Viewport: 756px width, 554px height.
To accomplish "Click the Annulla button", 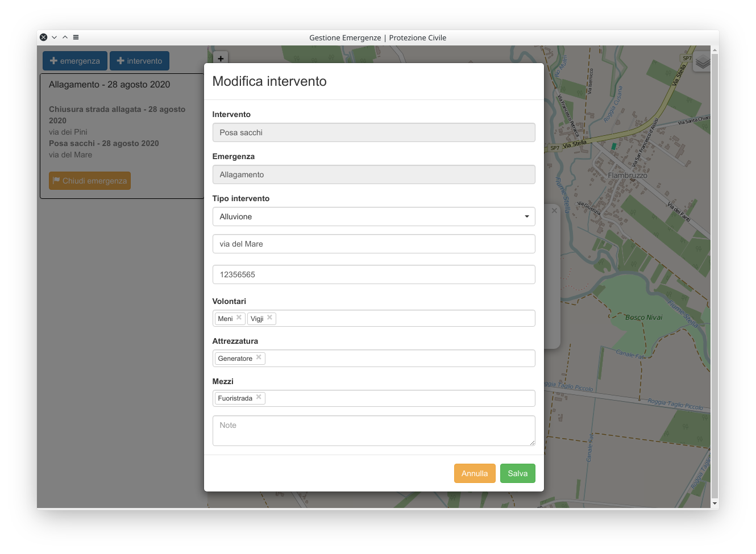I will pyautogui.click(x=475, y=473).
